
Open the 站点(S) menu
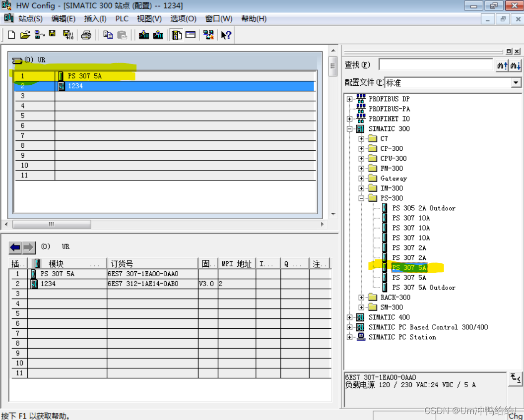point(30,19)
